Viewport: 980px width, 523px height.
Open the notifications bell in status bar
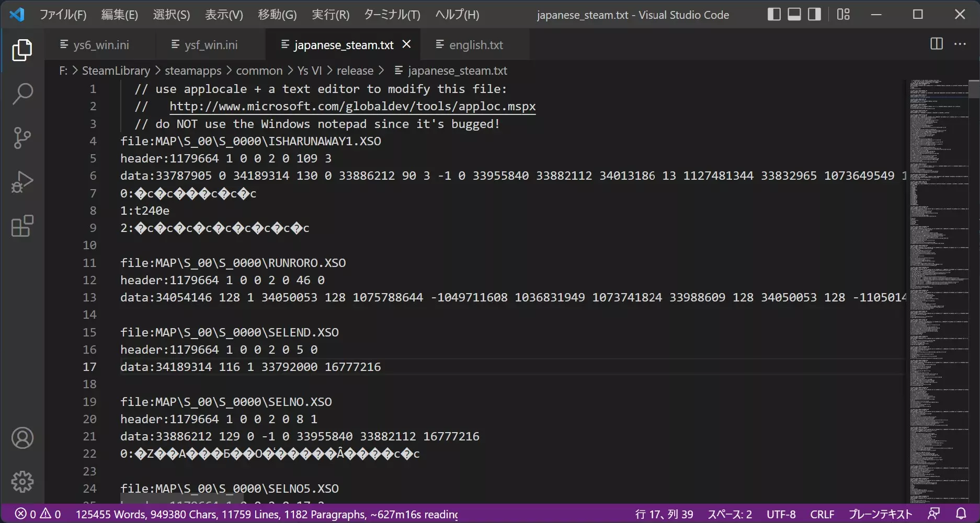click(961, 514)
